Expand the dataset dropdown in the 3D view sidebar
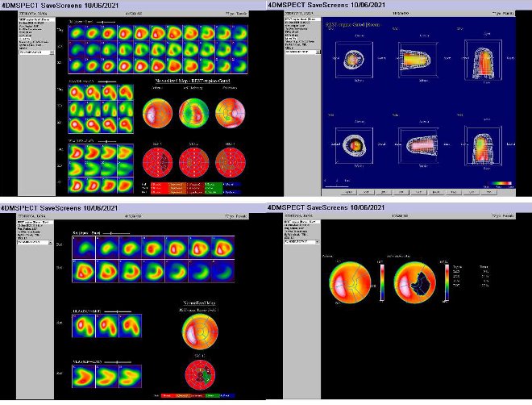 (303, 52)
